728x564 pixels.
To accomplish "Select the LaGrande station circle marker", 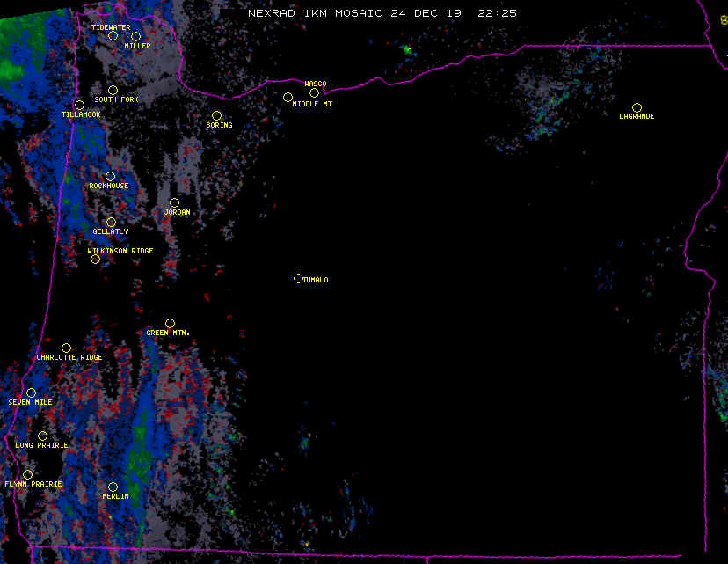I will tap(637, 107).
